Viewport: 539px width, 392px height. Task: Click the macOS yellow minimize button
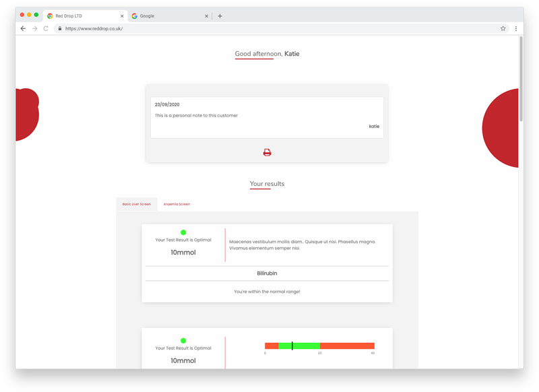(x=29, y=15)
